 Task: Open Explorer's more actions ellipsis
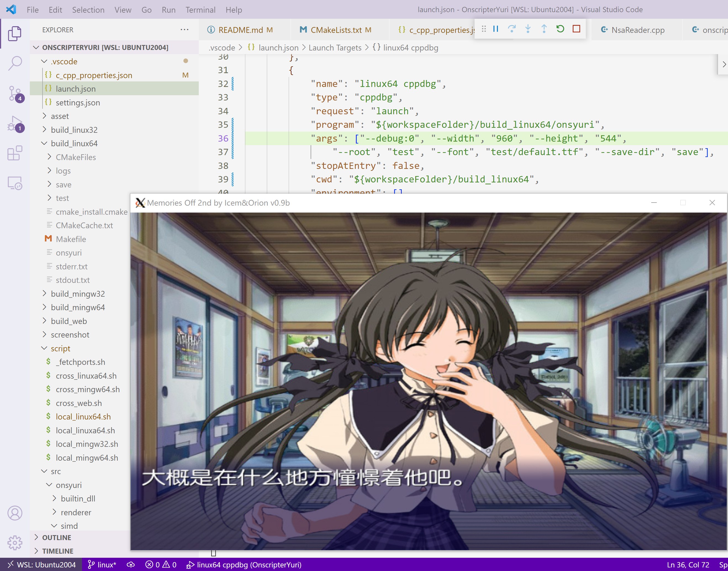coord(184,30)
